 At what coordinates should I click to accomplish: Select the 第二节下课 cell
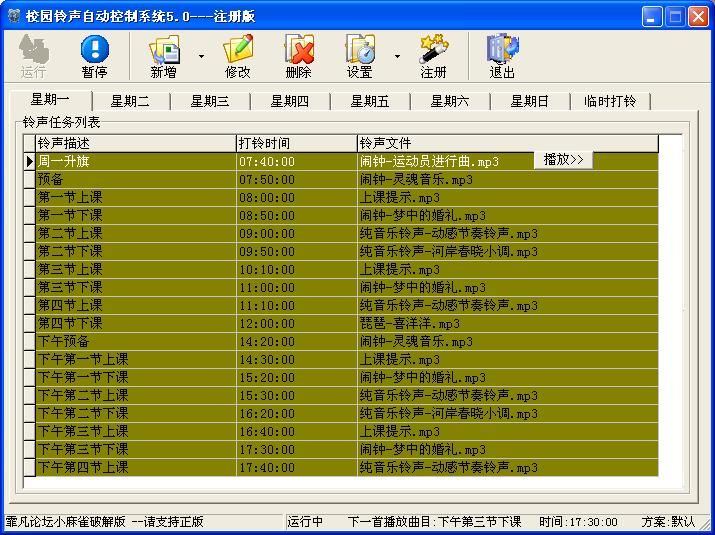136,251
